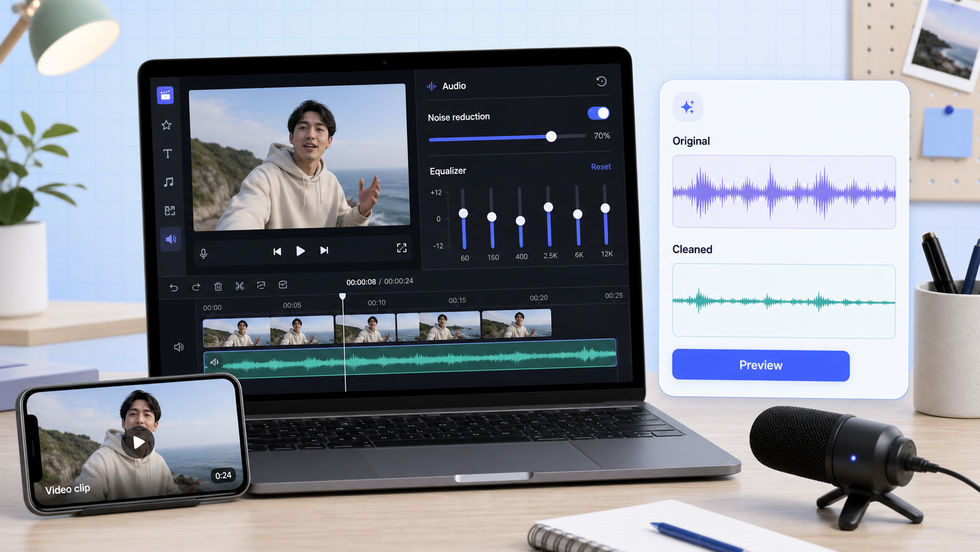Open the music note panel in sidebar

(x=169, y=182)
